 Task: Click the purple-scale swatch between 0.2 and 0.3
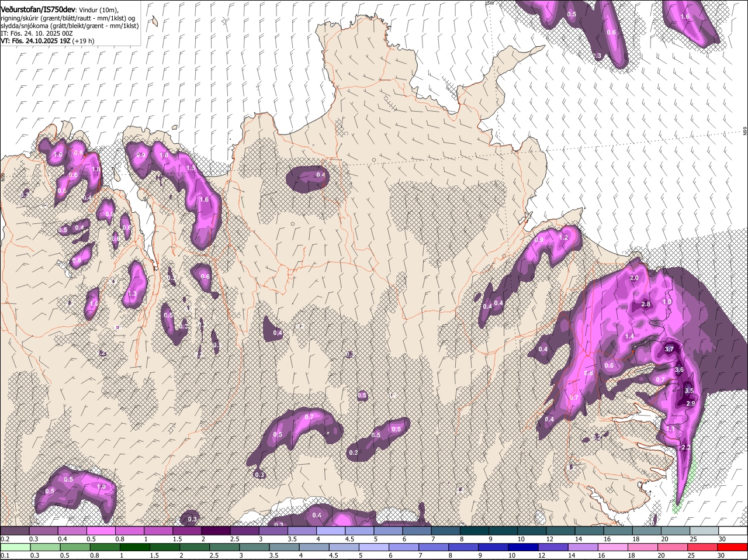14,531
